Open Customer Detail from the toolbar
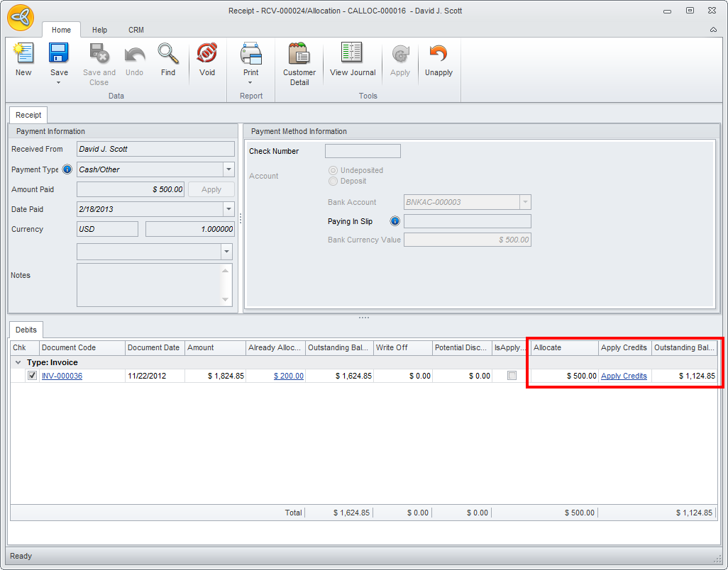 point(299,55)
